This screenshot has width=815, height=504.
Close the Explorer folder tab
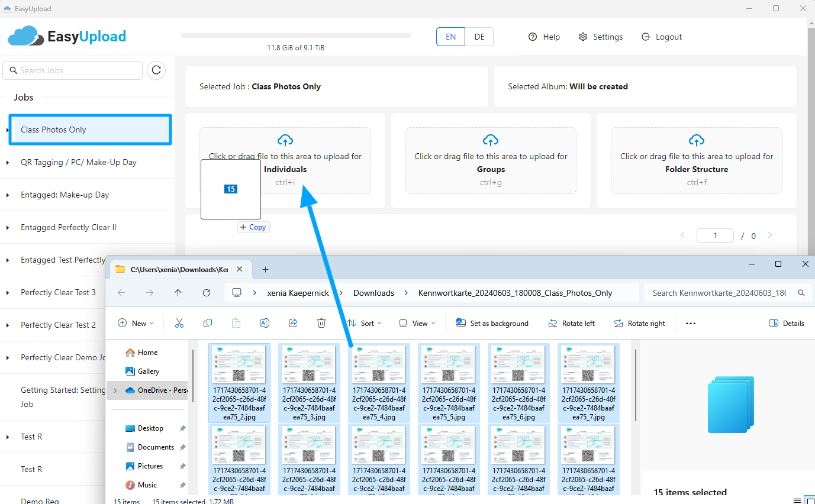[x=239, y=269]
